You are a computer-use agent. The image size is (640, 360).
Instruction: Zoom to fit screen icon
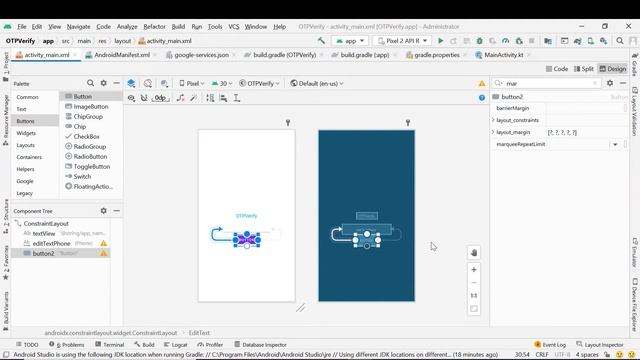tap(474, 309)
